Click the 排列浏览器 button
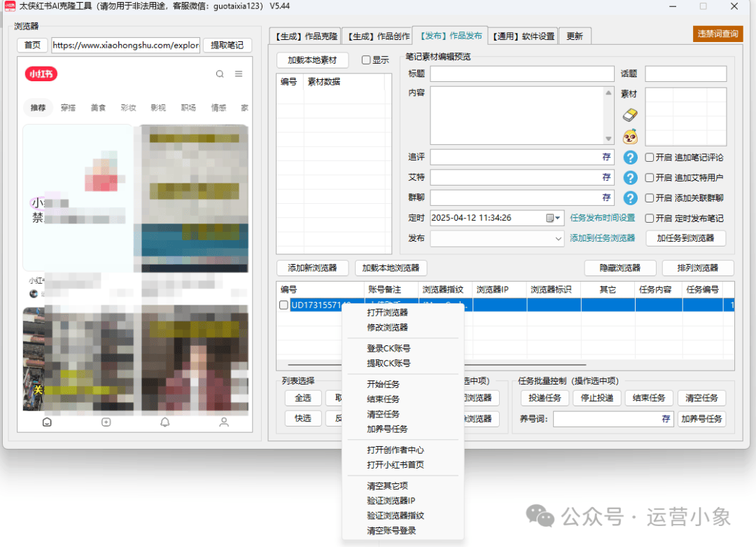The height and width of the screenshot is (547, 756). coord(698,268)
